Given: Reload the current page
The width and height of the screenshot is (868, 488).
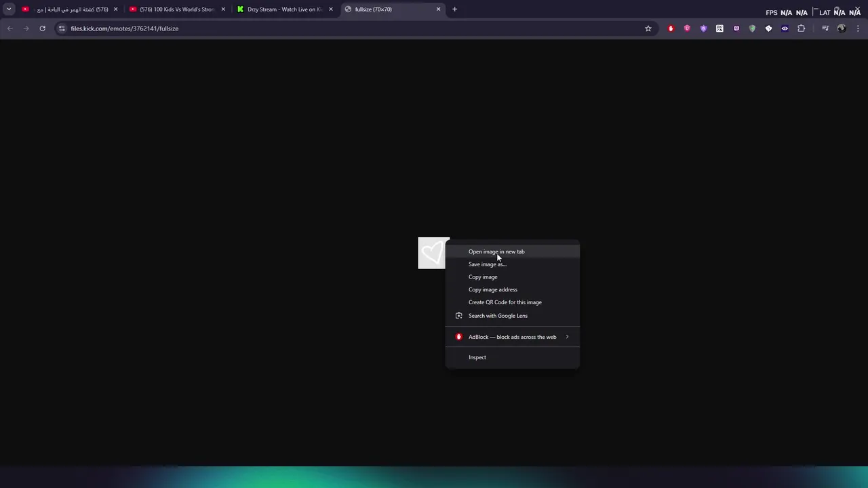Looking at the screenshot, I should (x=42, y=28).
